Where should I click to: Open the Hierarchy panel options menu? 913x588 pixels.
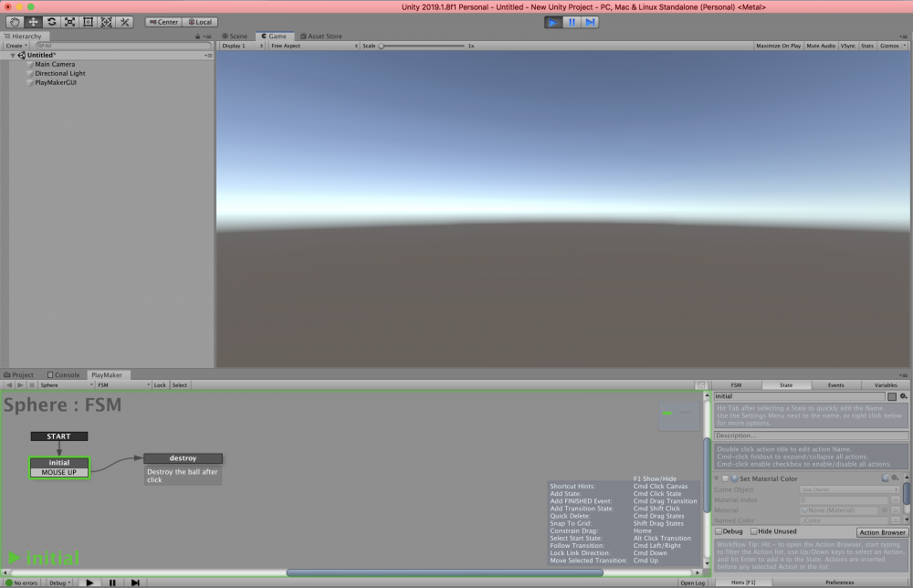coord(207,37)
